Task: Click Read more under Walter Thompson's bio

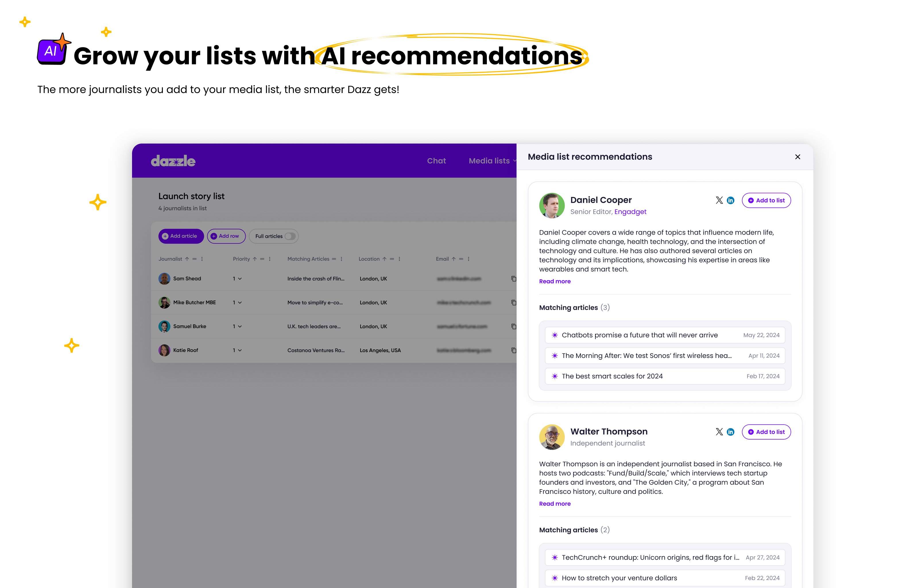Action: (x=554, y=504)
